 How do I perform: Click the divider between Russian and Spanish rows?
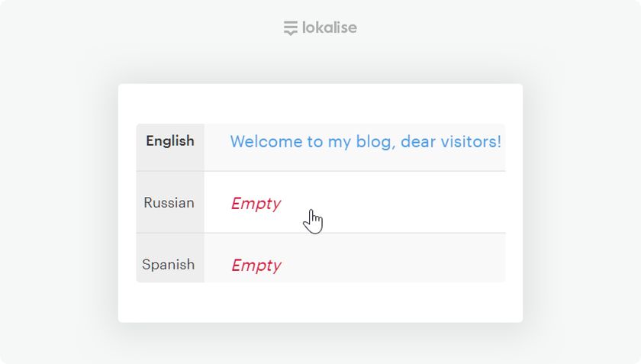[354, 233]
